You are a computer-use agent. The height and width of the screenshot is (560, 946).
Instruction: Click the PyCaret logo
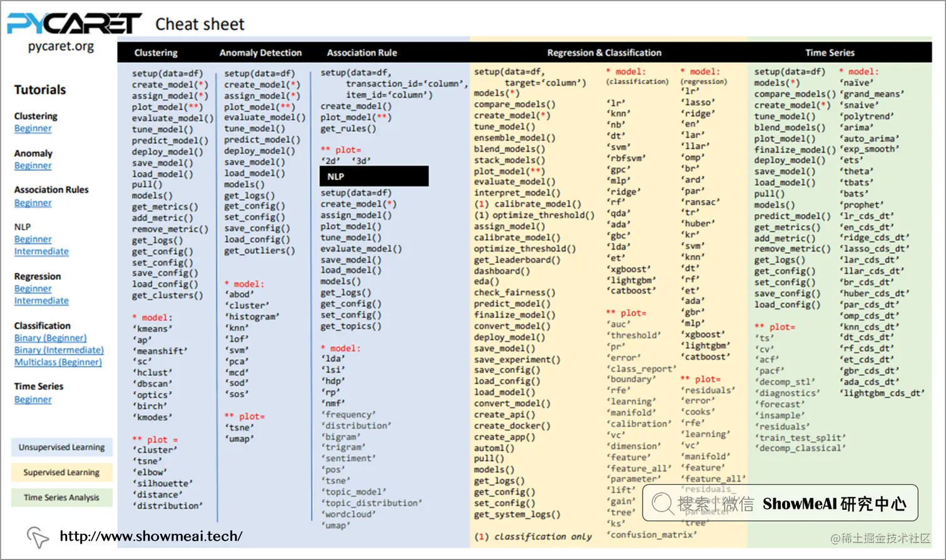tap(74, 24)
